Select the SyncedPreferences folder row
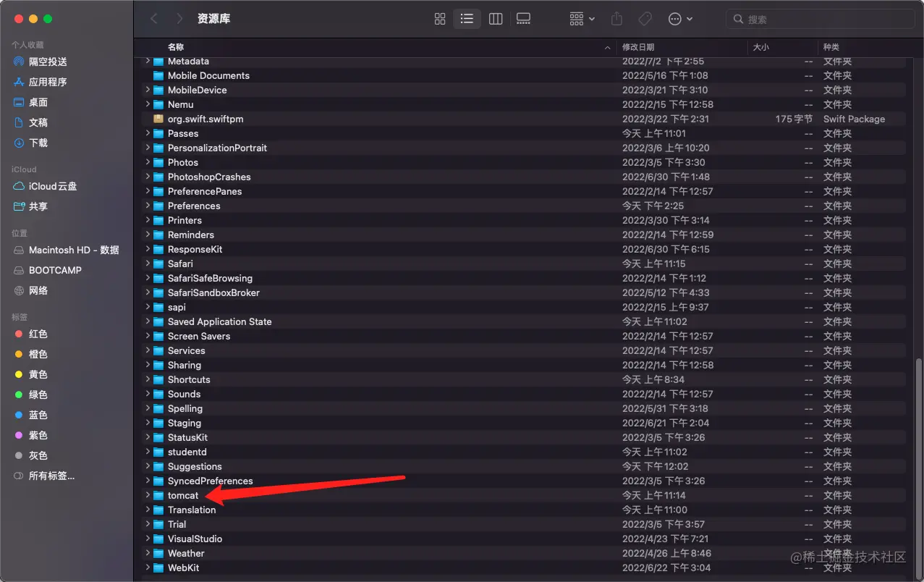 point(524,481)
